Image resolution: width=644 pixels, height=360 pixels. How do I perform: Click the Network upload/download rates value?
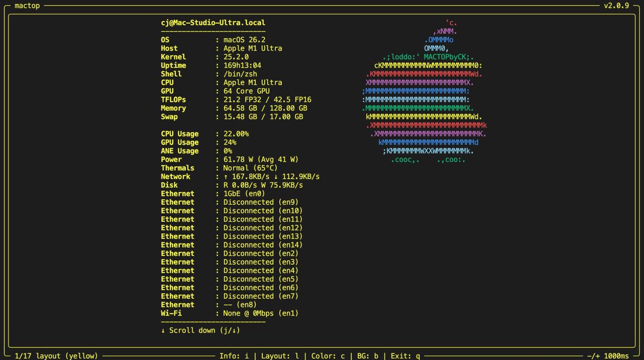tap(272, 177)
